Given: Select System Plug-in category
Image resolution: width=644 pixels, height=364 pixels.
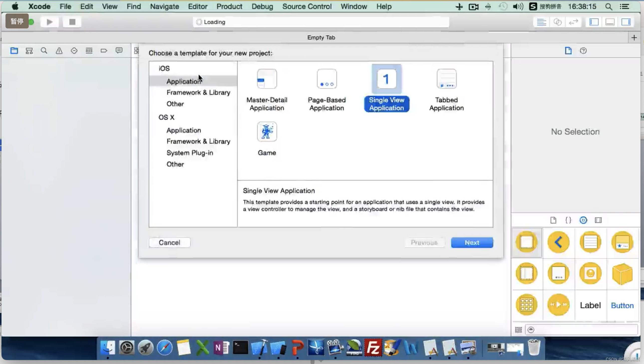Looking at the screenshot, I should click(190, 153).
